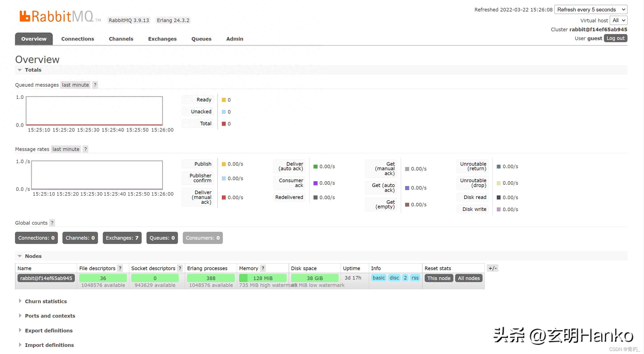Open help for Memory column
The image size is (644, 354).
pos(263,268)
